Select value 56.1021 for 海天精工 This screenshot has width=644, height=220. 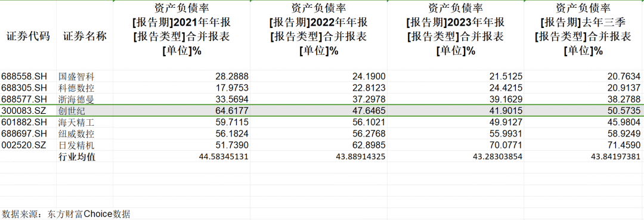pyautogui.click(x=318, y=122)
